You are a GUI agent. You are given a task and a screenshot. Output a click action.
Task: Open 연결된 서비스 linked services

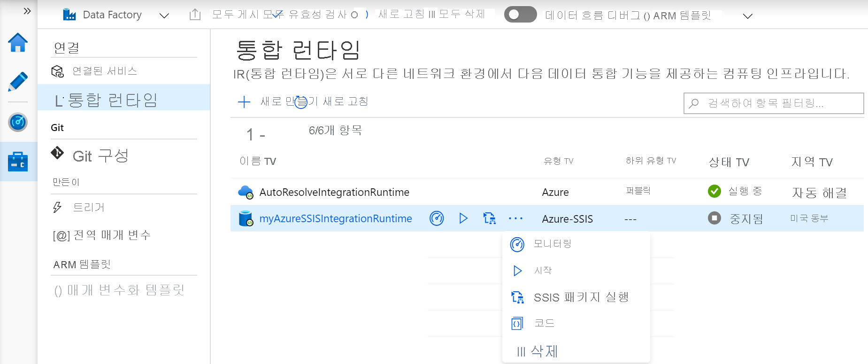coord(105,71)
